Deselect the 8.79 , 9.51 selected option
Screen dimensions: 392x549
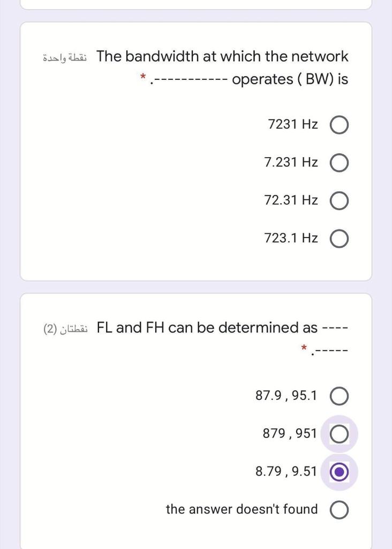tap(340, 471)
